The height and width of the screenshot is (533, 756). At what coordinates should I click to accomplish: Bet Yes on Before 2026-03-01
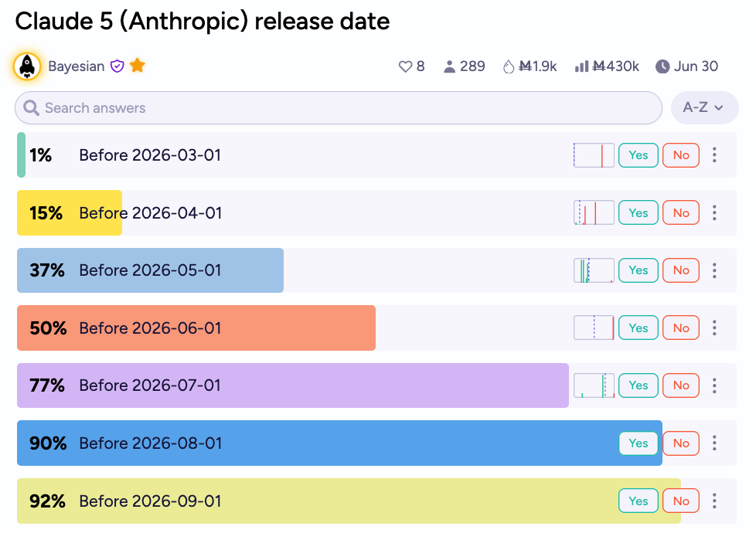click(x=639, y=155)
